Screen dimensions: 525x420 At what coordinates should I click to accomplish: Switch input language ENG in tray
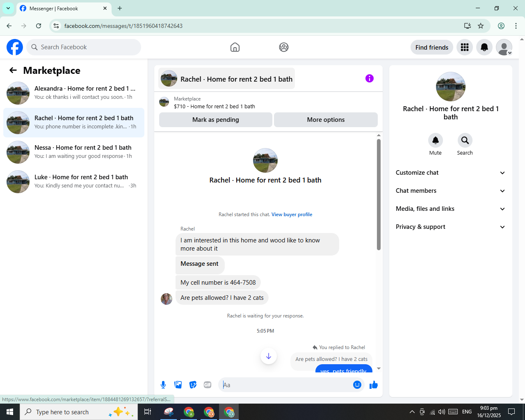click(467, 412)
